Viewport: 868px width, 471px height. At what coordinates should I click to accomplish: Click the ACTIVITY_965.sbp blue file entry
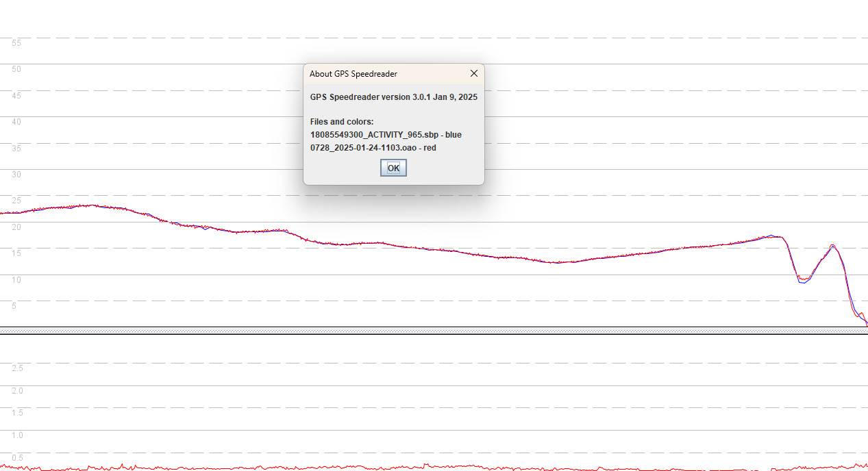click(x=386, y=135)
